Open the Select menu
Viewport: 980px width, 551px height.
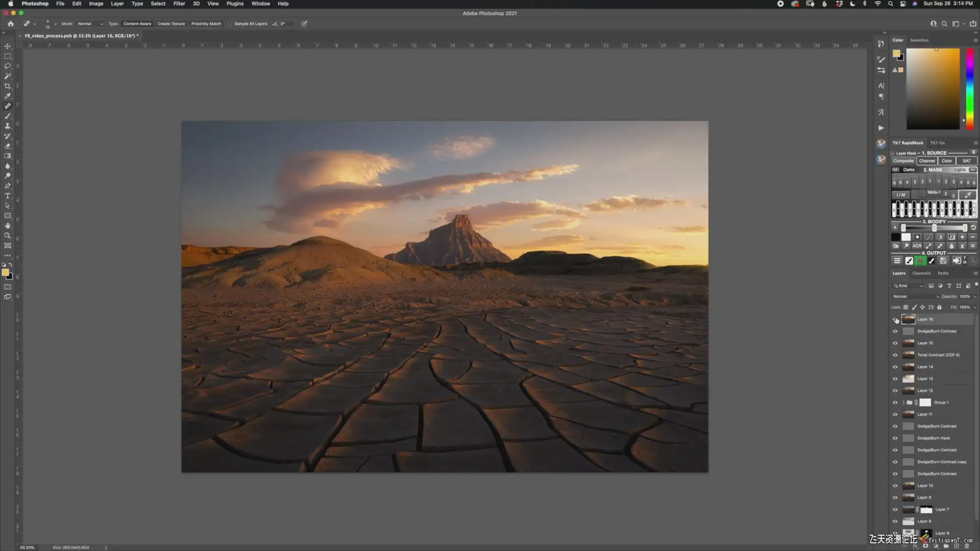pyautogui.click(x=158, y=4)
